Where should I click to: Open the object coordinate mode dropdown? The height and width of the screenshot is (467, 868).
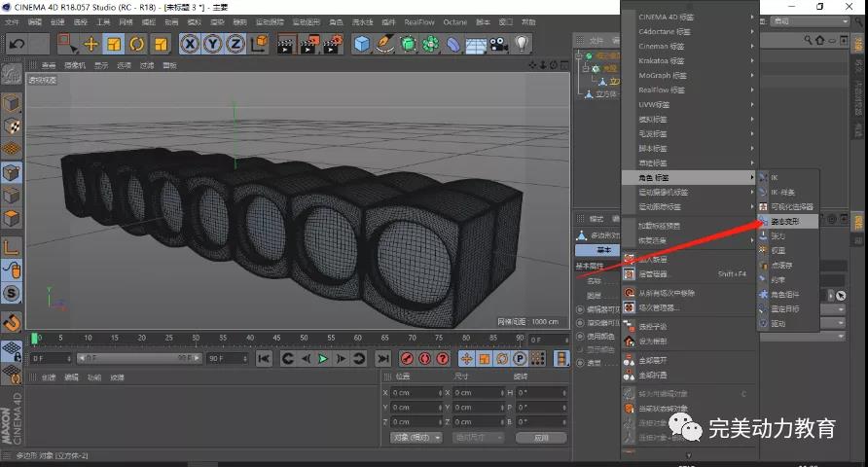(x=416, y=438)
